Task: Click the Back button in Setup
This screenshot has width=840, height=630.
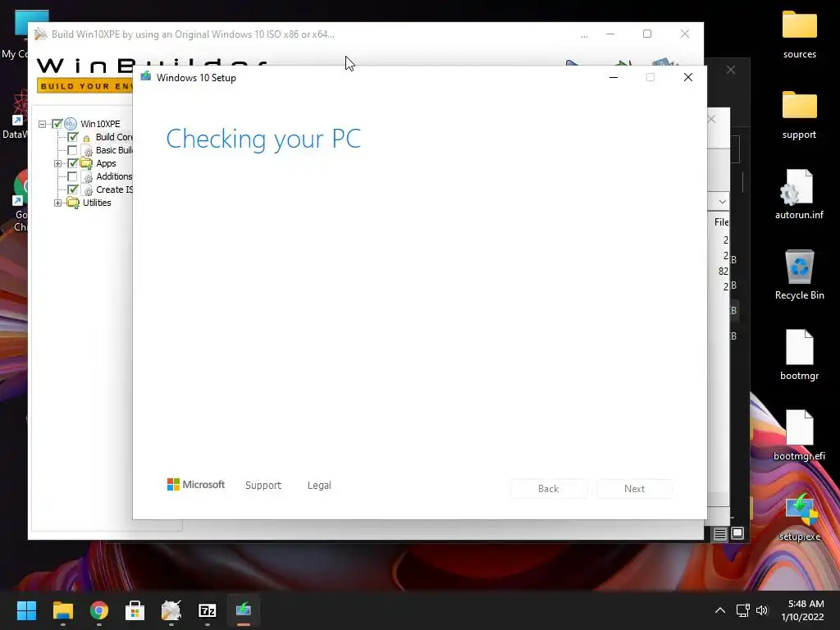Action: pyautogui.click(x=549, y=489)
